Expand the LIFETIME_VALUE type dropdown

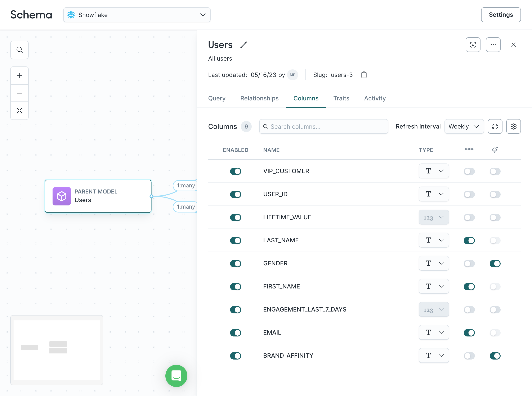[x=434, y=217]
